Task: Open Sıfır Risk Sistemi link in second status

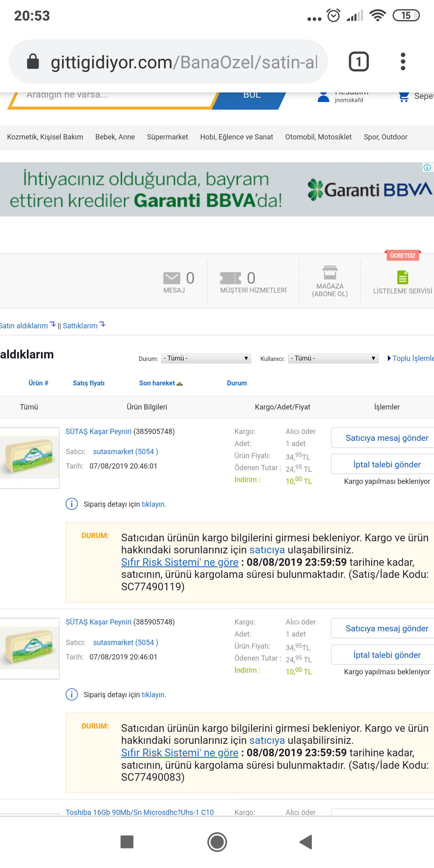Action: click(180, 753)
